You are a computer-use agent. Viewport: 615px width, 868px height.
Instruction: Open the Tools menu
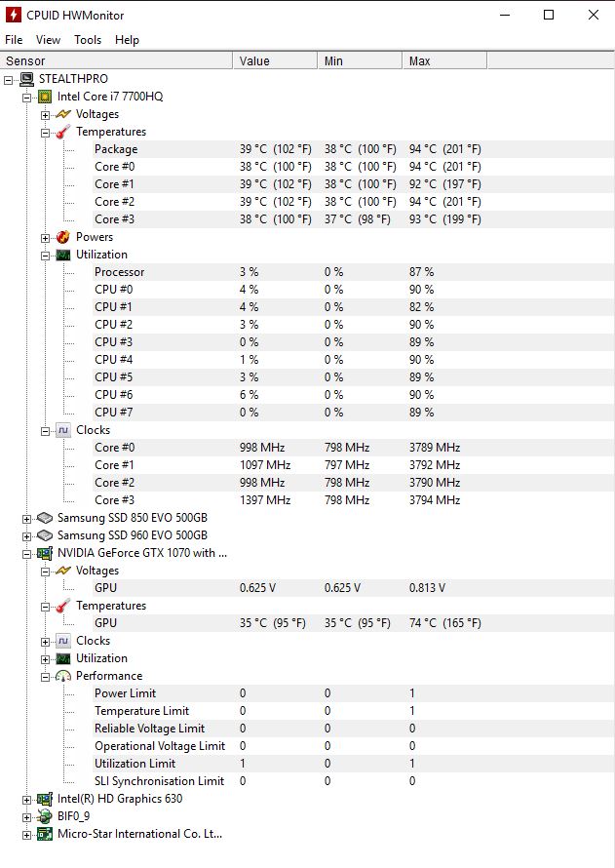[88, 40]
